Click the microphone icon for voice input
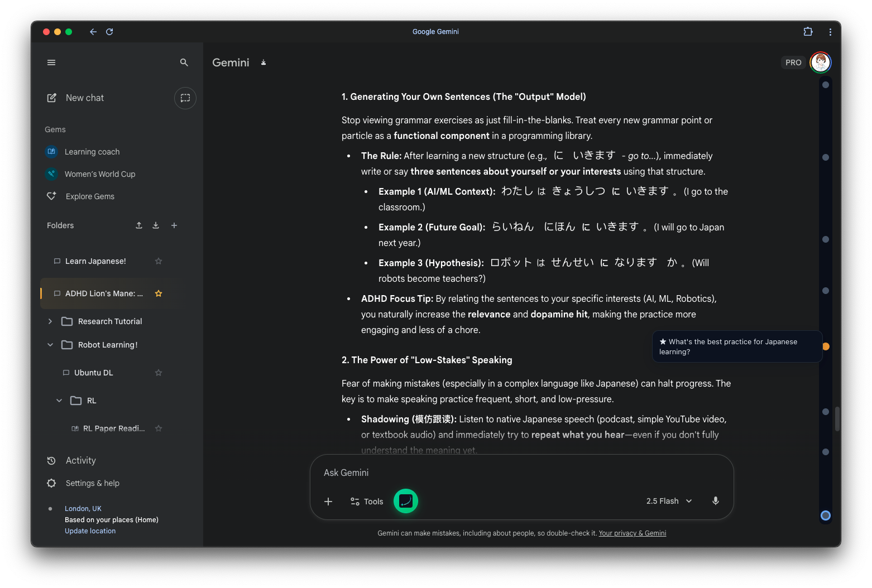Screen dimensions: 872x588 (x=716, y=501)
